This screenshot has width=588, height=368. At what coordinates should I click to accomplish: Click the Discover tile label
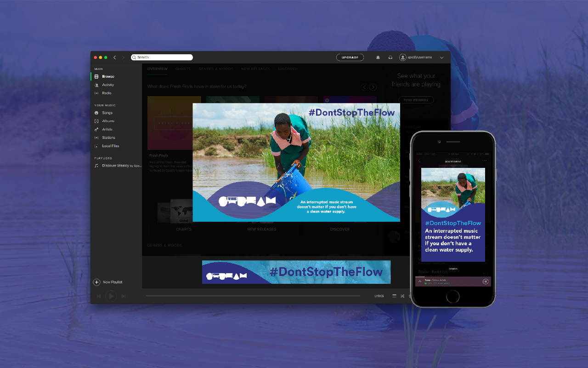339,229
